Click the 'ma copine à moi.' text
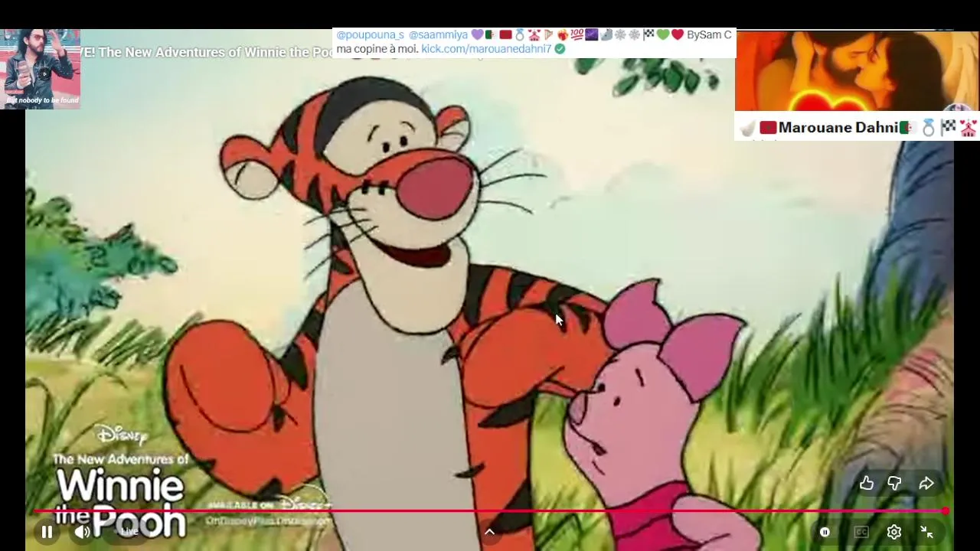The width and height of the screenshot is (980, 551). click(x=377, y=48)
